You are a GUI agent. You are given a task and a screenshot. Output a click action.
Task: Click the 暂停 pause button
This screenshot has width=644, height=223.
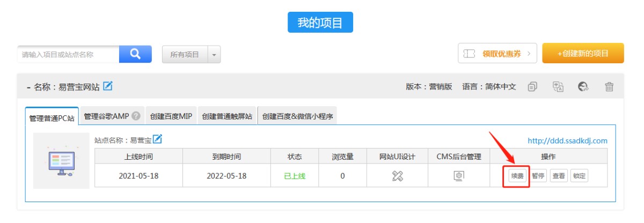(538, 175)
